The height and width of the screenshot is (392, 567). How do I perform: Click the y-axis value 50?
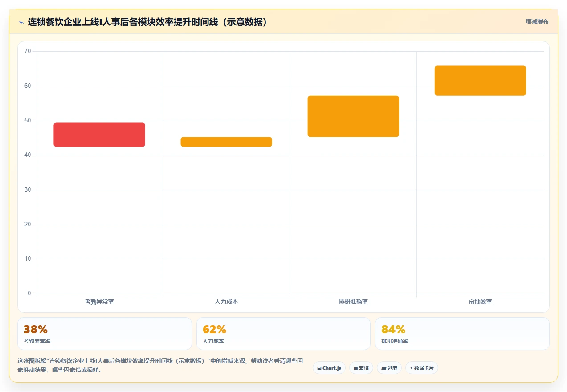[28, 121]
